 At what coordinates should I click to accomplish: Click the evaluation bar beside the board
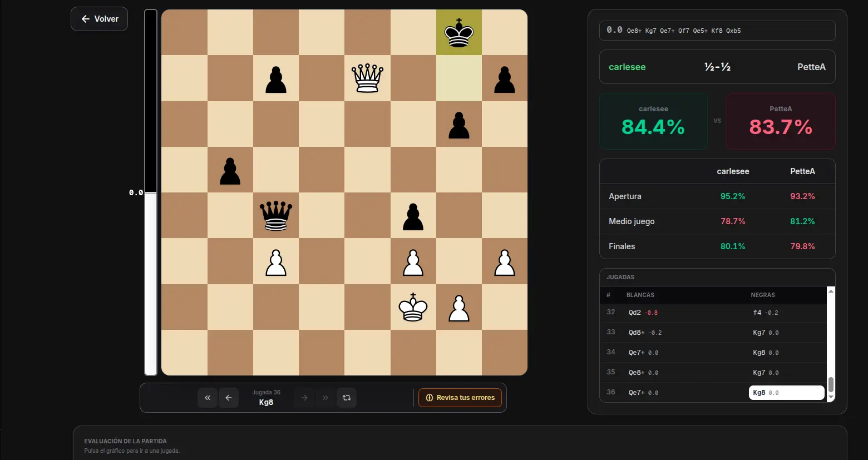point(151,192)
